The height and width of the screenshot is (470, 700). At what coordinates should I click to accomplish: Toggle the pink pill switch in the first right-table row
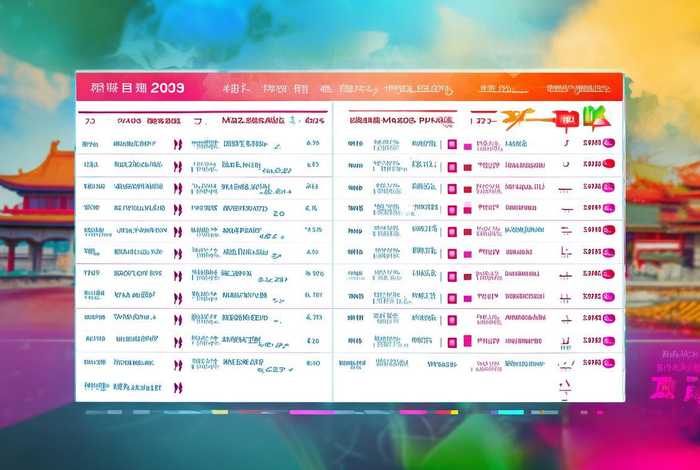tap(607, 143)
